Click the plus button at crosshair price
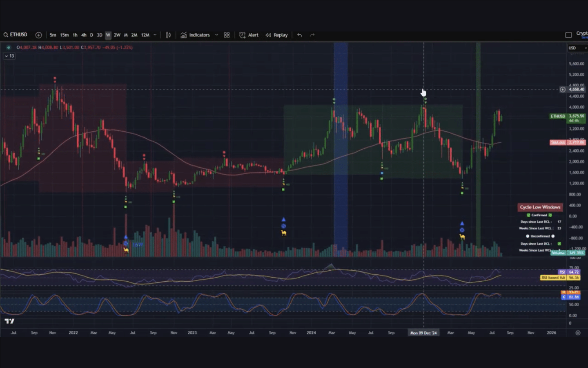Image resolution: width=588 pixels, height=368 pixels. [x=563, y=90]
